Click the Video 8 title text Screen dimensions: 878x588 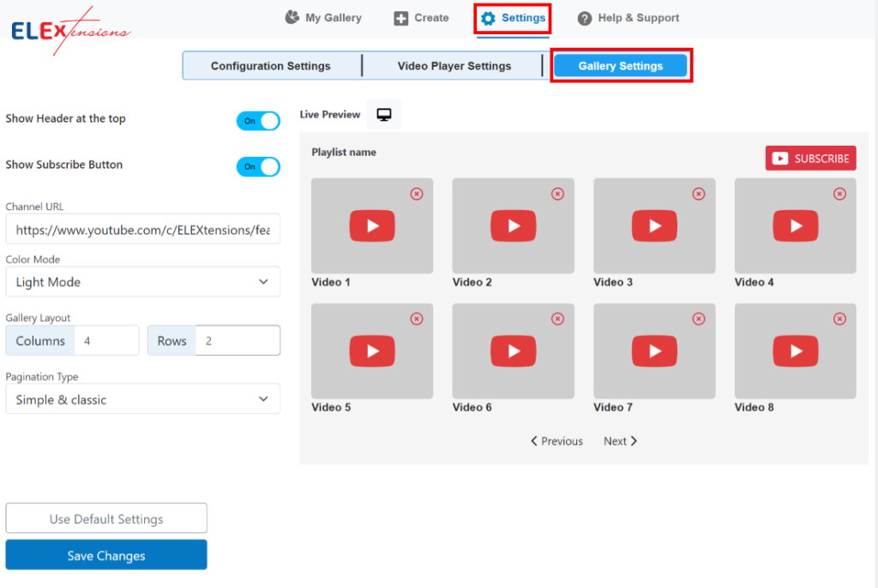755,408
